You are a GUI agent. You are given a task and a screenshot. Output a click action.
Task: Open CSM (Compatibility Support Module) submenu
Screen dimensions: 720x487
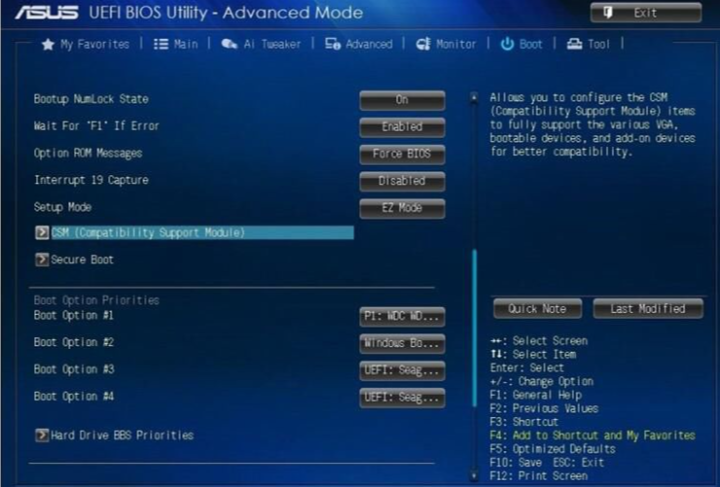[x=148, y=233]
